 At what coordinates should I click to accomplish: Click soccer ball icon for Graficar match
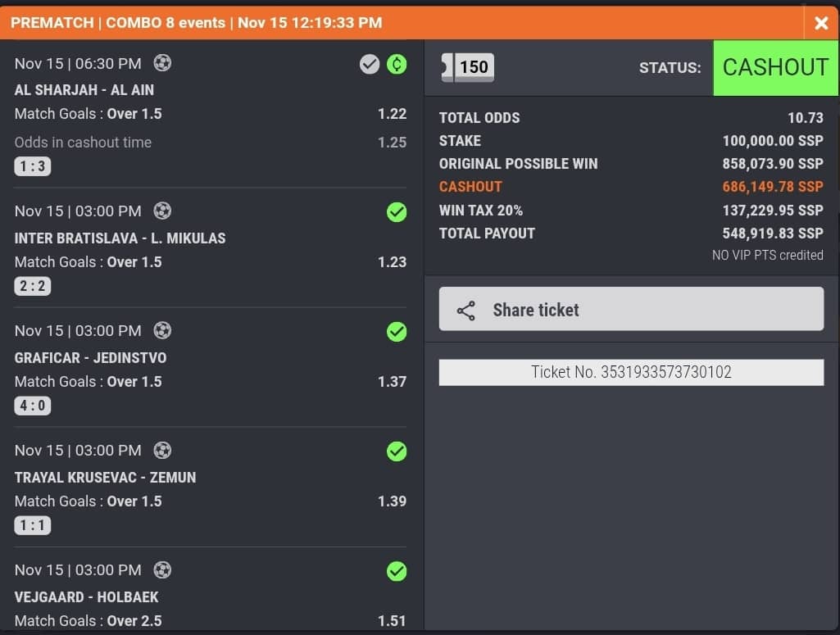(x=162, y=331)
